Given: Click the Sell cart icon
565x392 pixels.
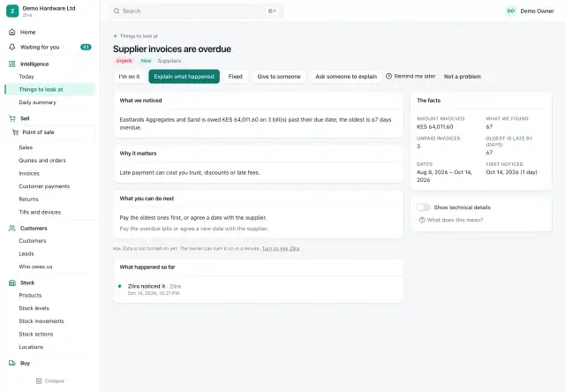Looking at the screenshot, I should point(11,118).
